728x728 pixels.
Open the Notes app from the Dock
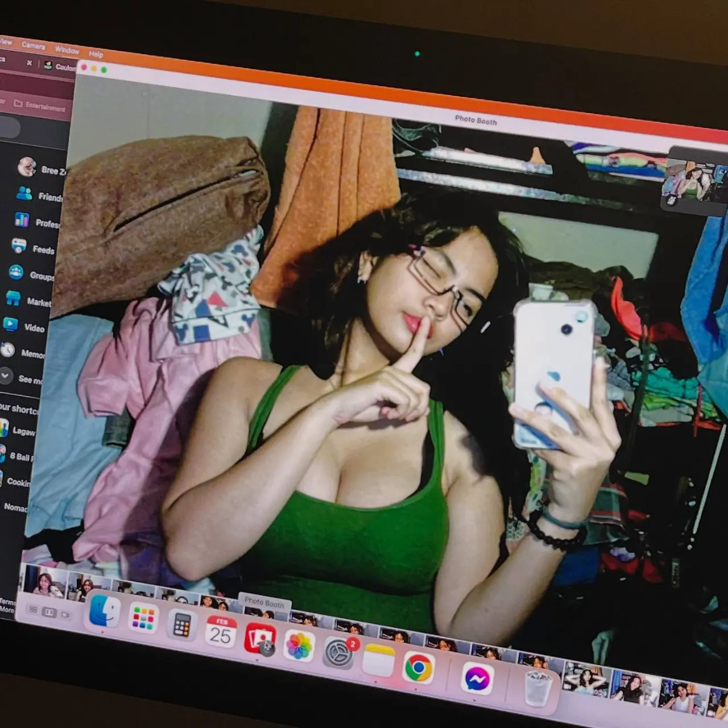click(379, 660)
